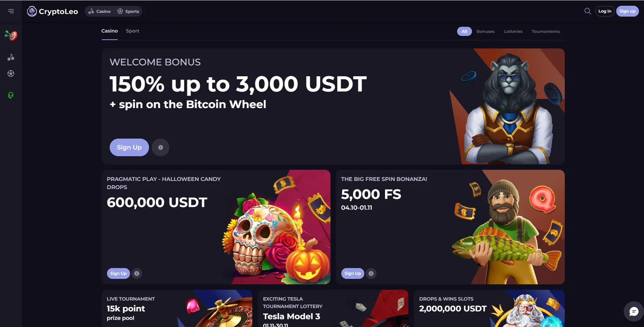The image size is (644, 327).
Task: Filter promotions by Lotteries
Action: 513,32
